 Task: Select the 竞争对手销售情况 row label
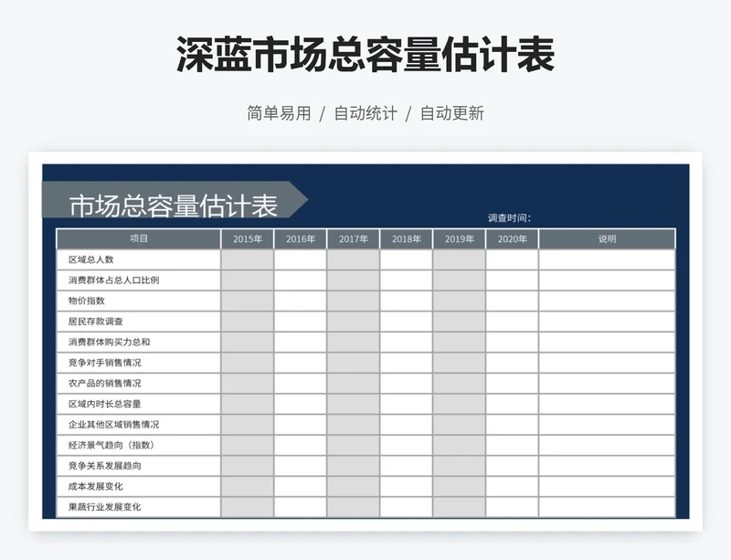104,363
